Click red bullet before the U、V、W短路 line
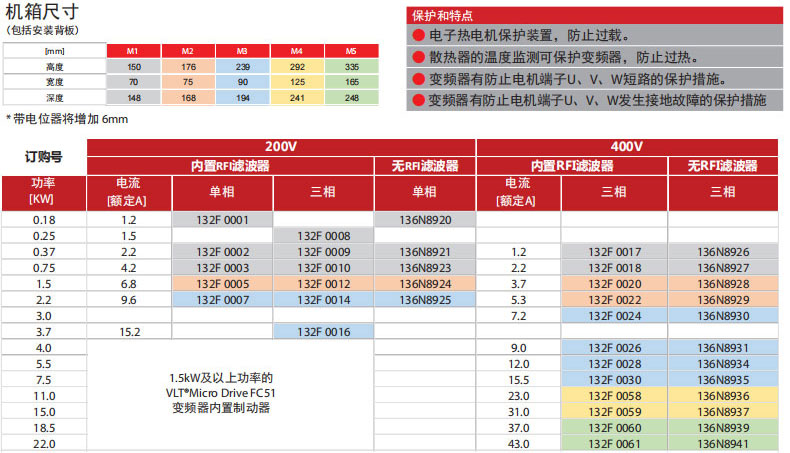Image resolution: width=790 pixels, height=453 pixels. click(x=418, y=79)
